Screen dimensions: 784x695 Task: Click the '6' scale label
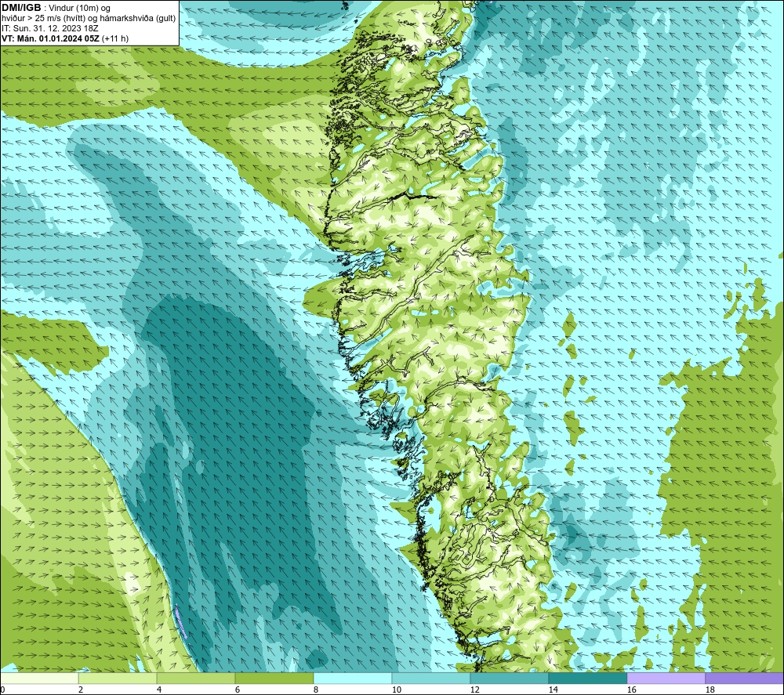pyautogui.click(x=238, y=690)
